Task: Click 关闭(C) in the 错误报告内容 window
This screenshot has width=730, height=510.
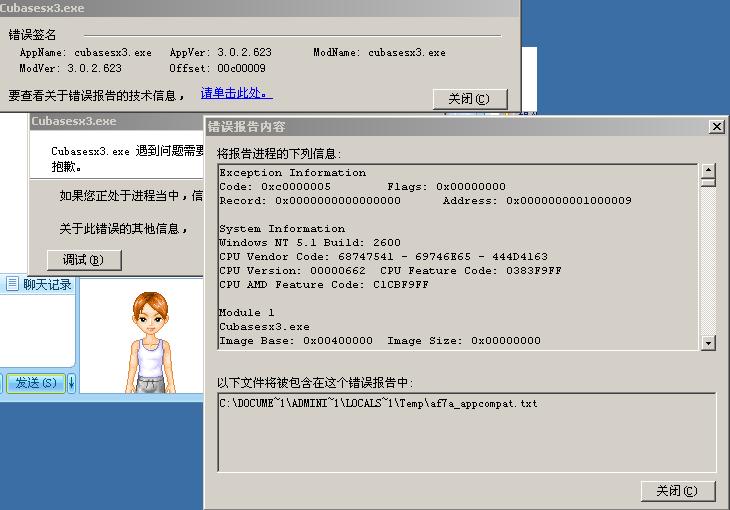Action: tap(677, 491)
